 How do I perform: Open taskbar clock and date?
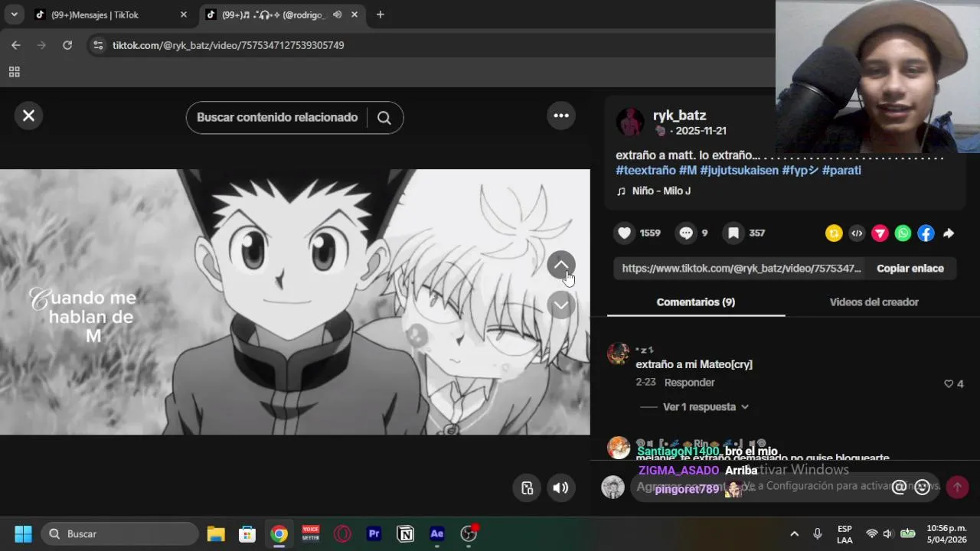click(x=946, y=534)
